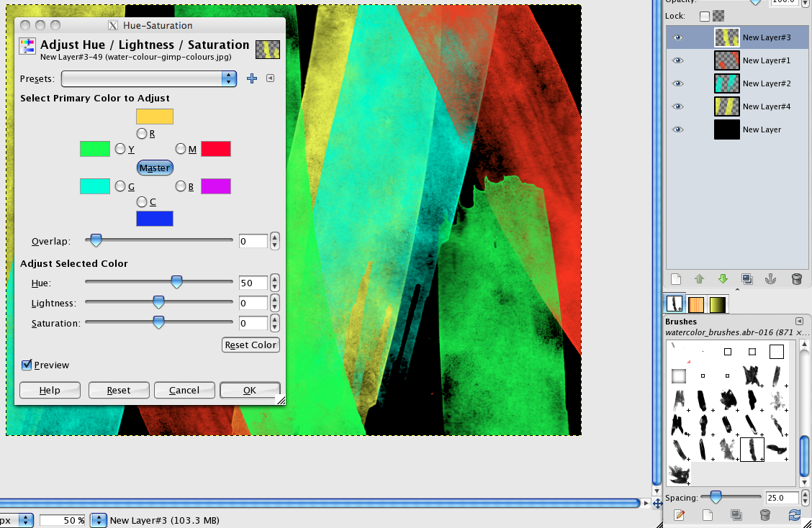Select the Y primary color radio button

click(x=120, y=149)
